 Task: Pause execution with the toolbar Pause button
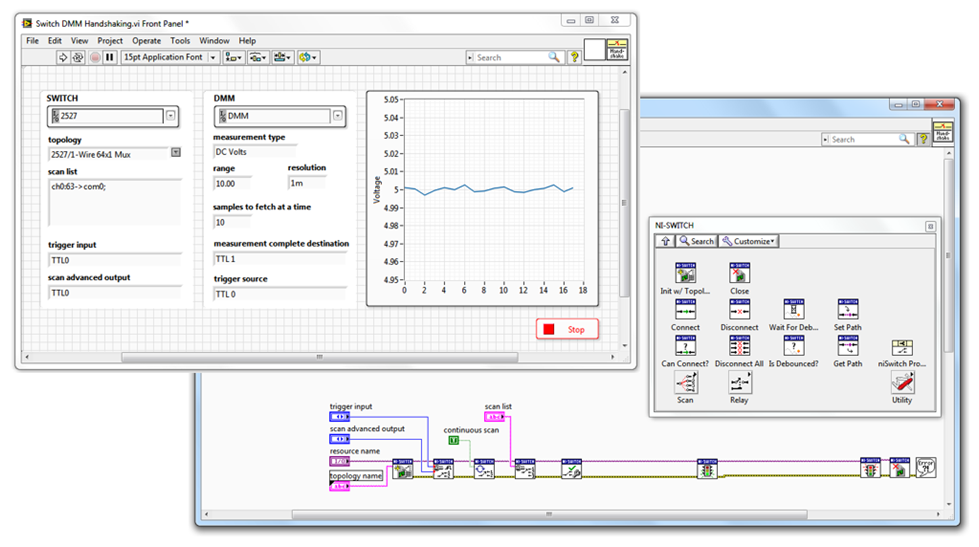click(x=110, y=58)
